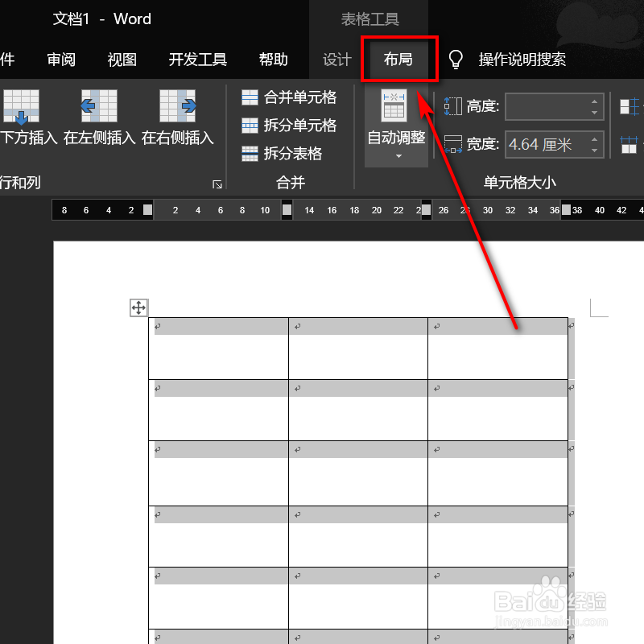The image size is (644, 644).
Task: Increase the width value with up arrow
Action: pyautogui.click(x=594, y=138)
